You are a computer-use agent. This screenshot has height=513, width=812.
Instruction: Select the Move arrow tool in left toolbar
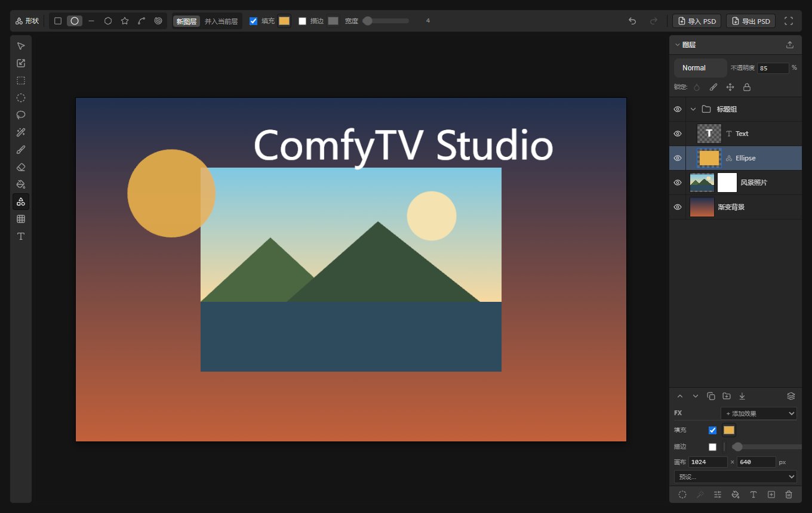[21, 46]
